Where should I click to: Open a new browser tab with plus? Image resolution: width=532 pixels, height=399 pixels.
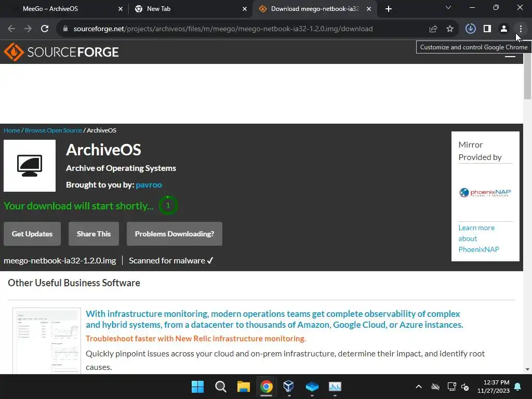tap(389, 9)
